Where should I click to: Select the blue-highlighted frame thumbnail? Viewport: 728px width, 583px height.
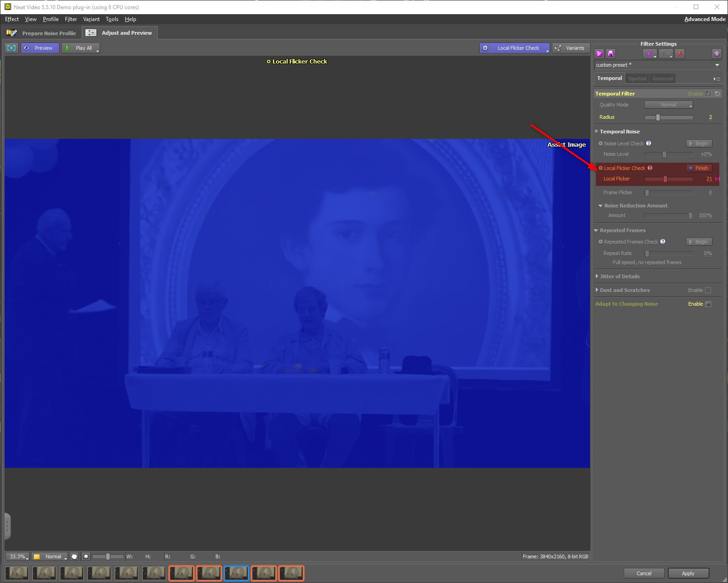point(236,573)
